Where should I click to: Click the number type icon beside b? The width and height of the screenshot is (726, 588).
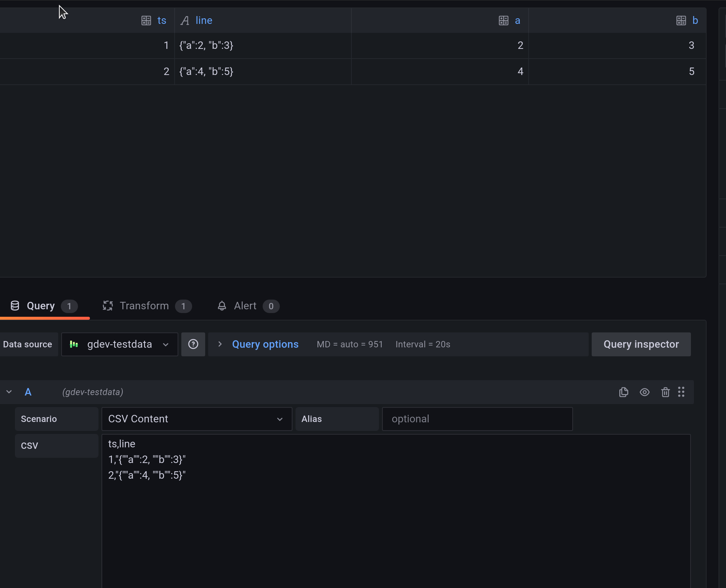click(x=681, y=21)
